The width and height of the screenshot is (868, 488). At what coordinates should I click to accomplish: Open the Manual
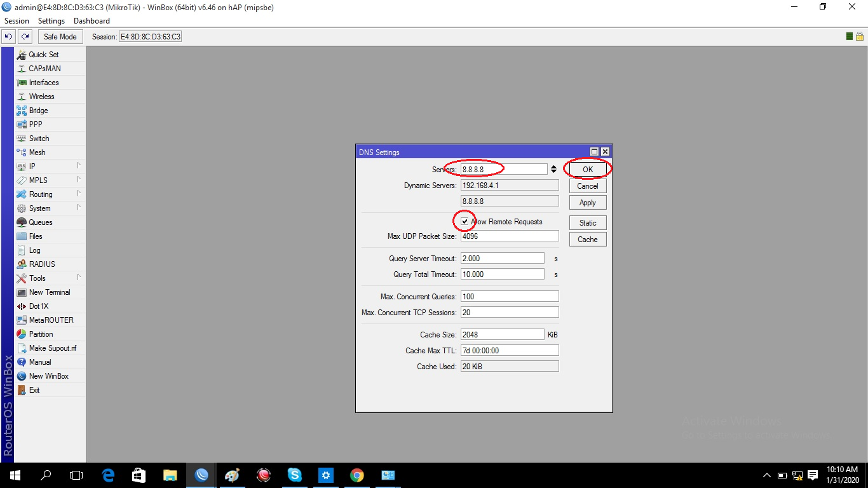point(50,362)
